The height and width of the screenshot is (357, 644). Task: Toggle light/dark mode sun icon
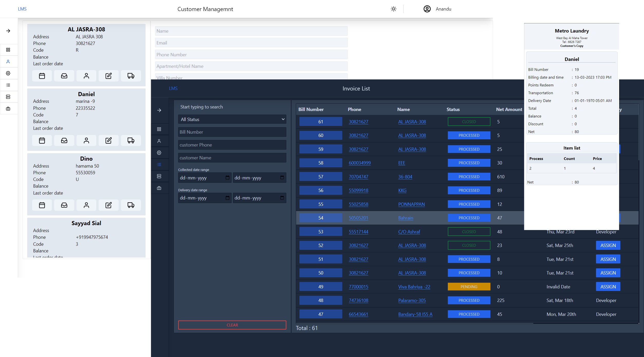pyautogui.click(x=393, y=8)
